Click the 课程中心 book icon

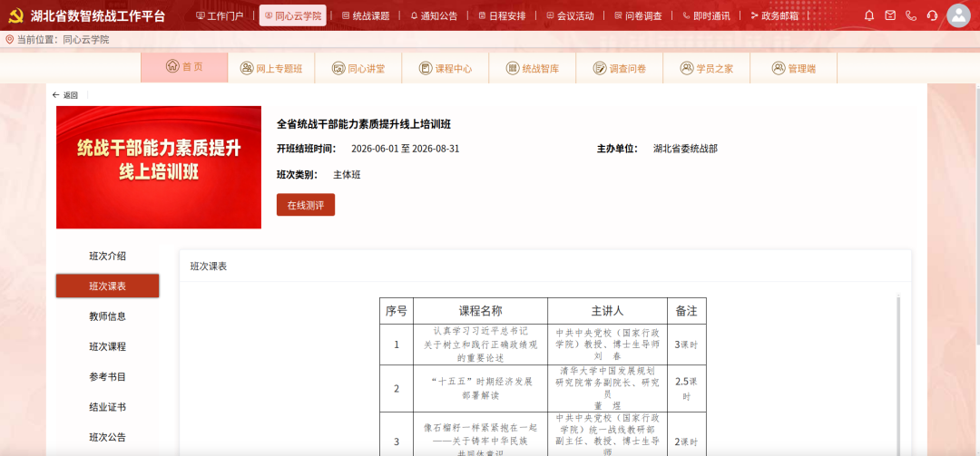pos(426,68)
